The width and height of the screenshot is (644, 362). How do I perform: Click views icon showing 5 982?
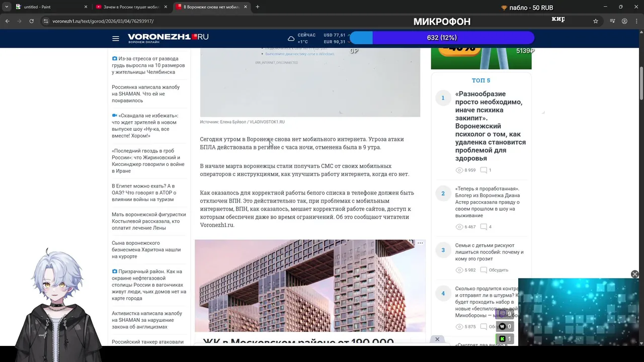(459, 270)
